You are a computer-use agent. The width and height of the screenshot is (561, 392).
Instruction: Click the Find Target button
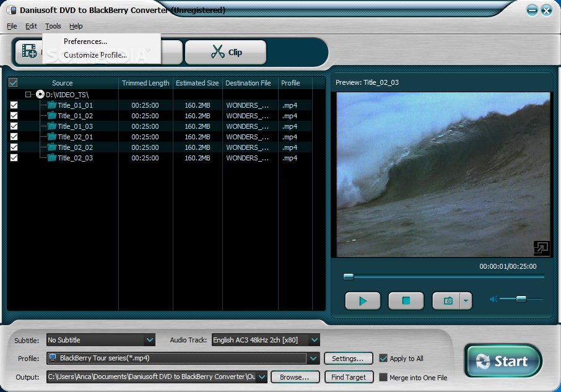tap(349, 377)
